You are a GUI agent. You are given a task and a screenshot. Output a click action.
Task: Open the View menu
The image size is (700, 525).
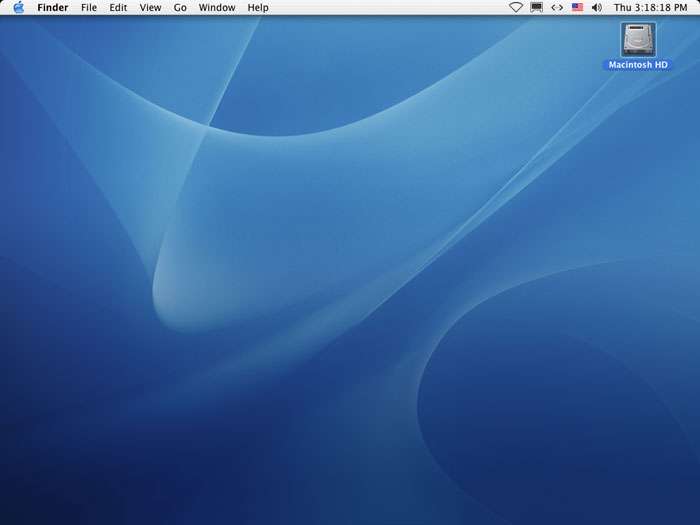point(150,7)
